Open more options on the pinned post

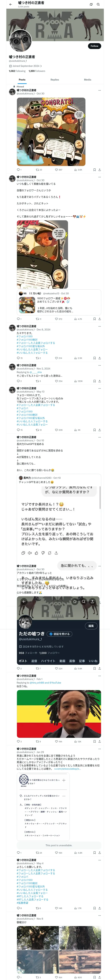pos(100,90)
